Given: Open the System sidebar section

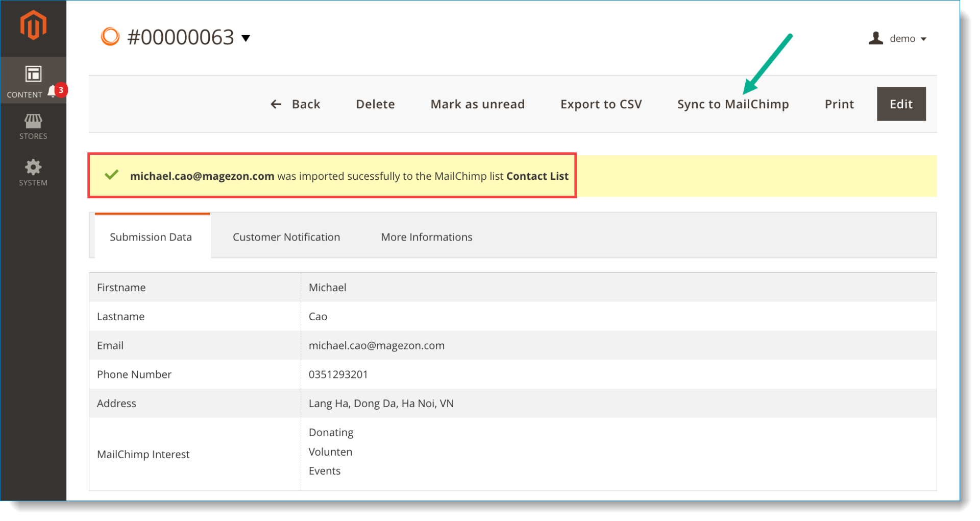Looking at the screenshot, I should pos(33,172).
